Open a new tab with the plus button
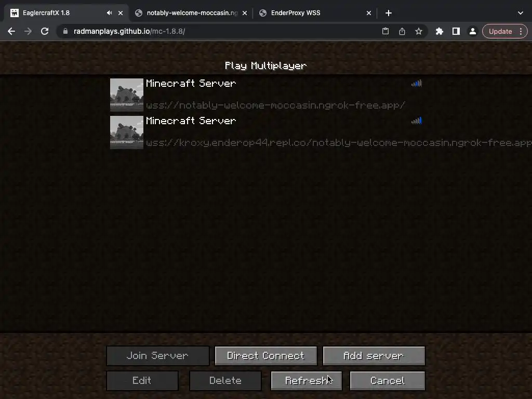The height and width of the screenshot is (399, 532). point(389,13)
